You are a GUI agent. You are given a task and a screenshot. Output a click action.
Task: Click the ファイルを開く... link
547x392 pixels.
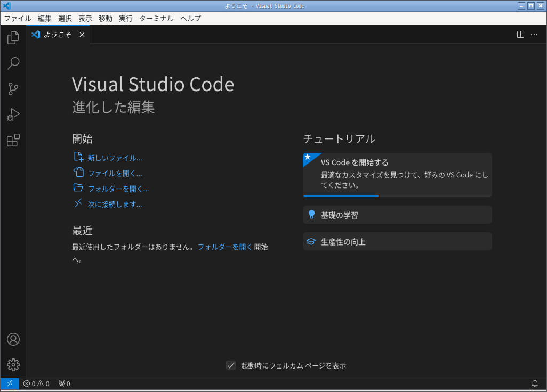click(x=115, y=173)
